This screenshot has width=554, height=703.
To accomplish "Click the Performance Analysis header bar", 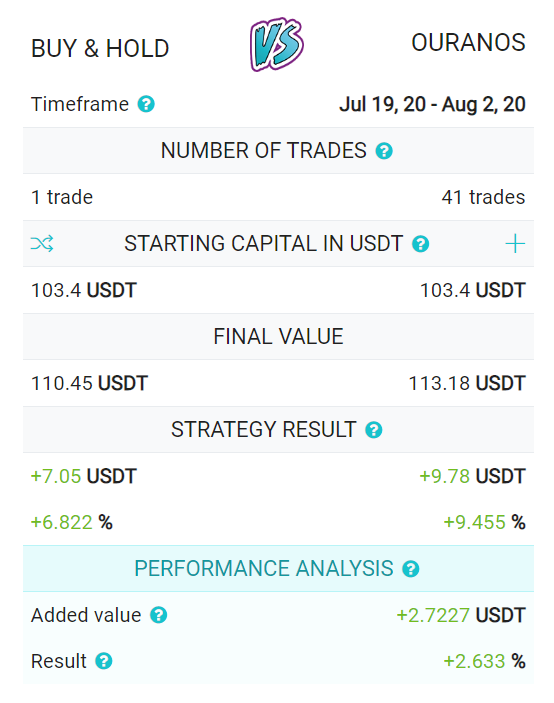I will tap(278, 568).
